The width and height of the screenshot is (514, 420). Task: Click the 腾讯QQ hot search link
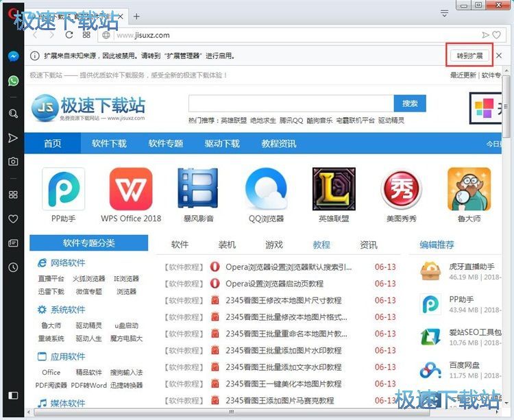(291, 120)
